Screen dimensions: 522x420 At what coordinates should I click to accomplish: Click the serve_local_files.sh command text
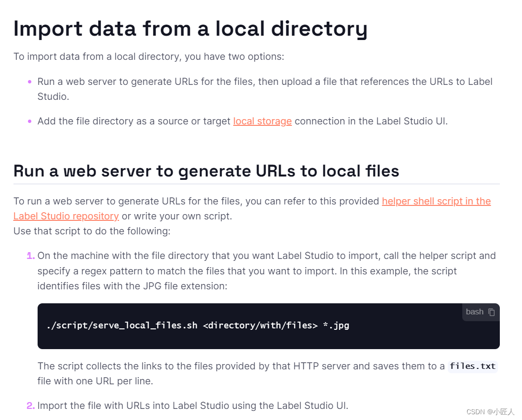198,325
